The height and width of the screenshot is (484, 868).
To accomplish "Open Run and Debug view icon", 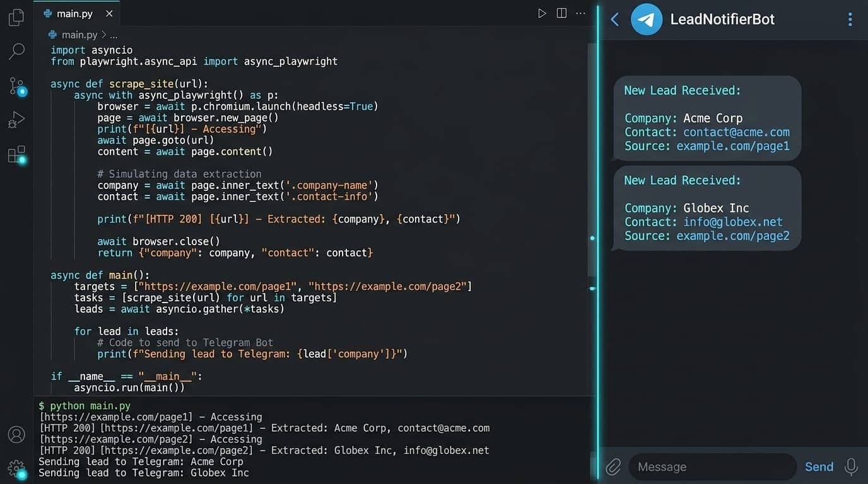I will (16, 120).
